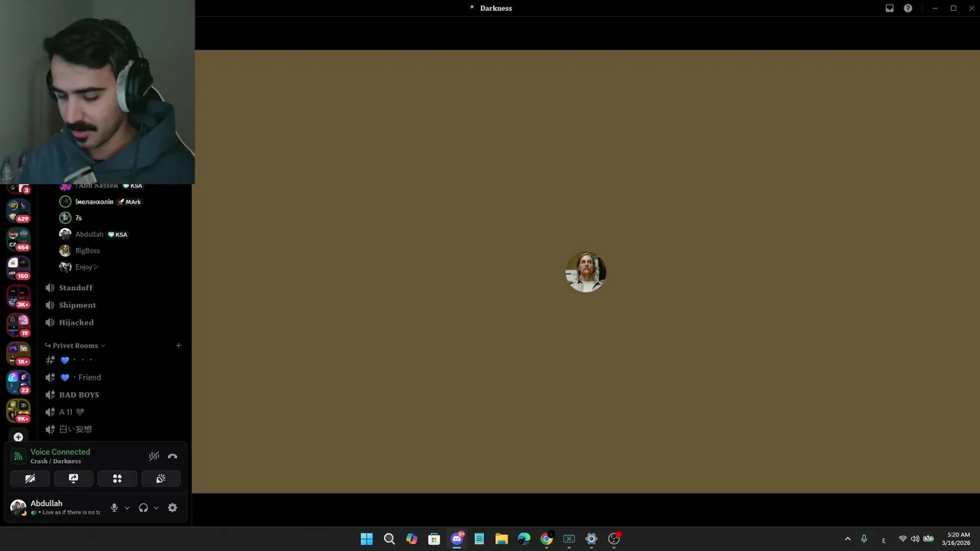The image size is (980, 551).
Task: Open Copilot from the taskbar
Action: pyautogui.click(x=412, y=539)
